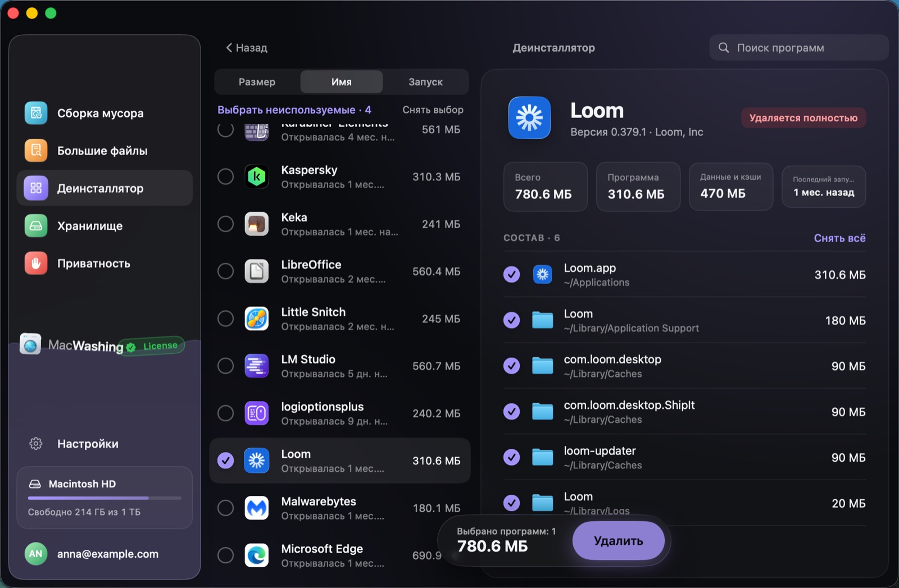This screenshot has height=588, width=899.
Task: Click the ~/Library/Application Support path text
Action: tap(631, 329)
